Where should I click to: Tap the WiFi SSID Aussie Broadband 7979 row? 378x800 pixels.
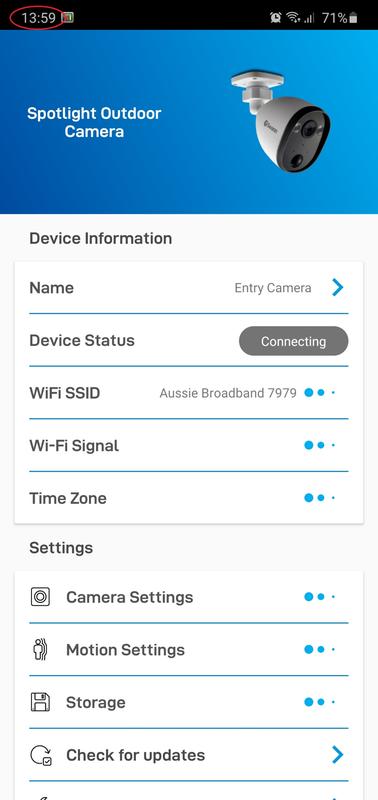[x=189, y=393]
